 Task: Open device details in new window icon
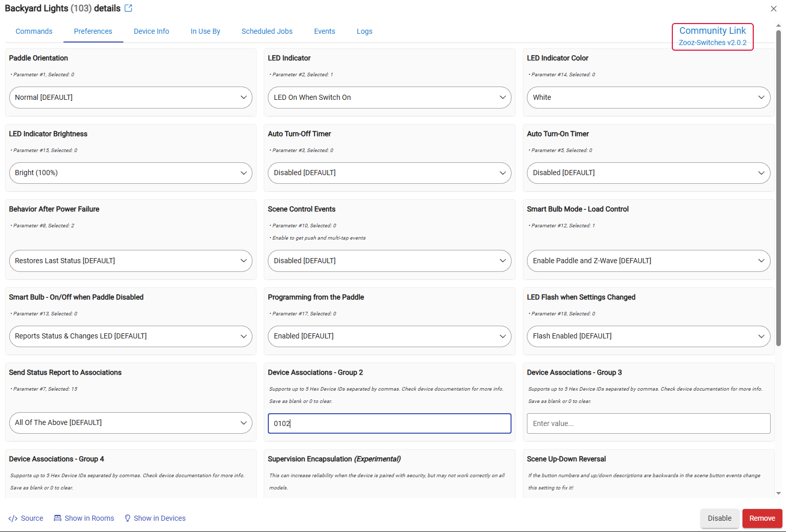coord(129,8)
